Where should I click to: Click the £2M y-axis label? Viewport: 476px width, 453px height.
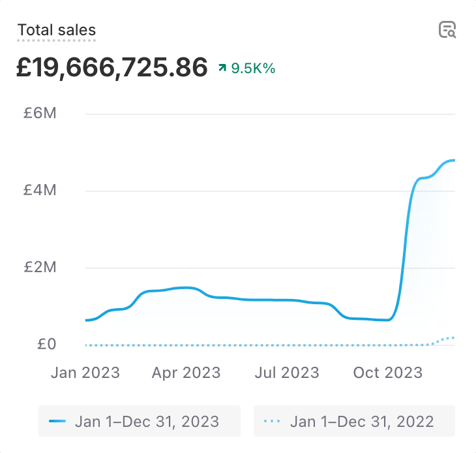[x=40, y=267]
